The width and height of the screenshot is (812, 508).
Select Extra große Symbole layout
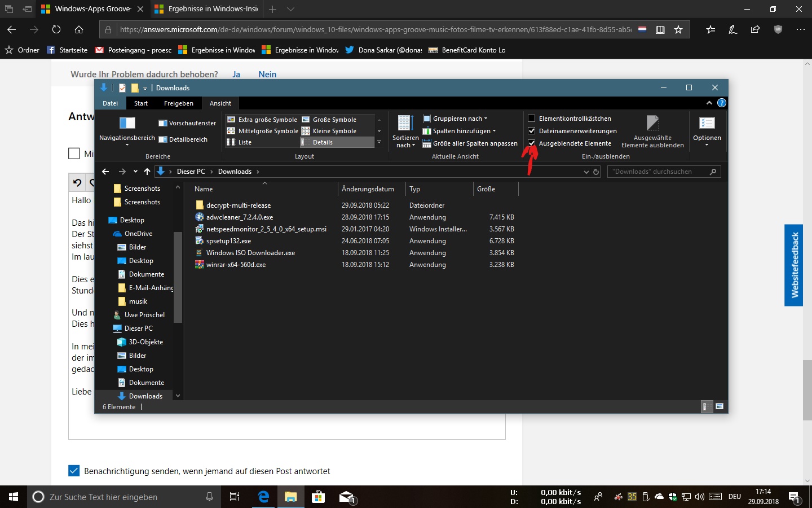(262, 120)
